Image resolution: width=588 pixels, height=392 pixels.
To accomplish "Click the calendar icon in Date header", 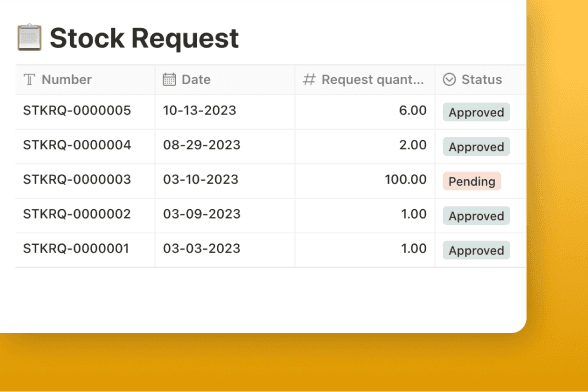I will point(169,80).
